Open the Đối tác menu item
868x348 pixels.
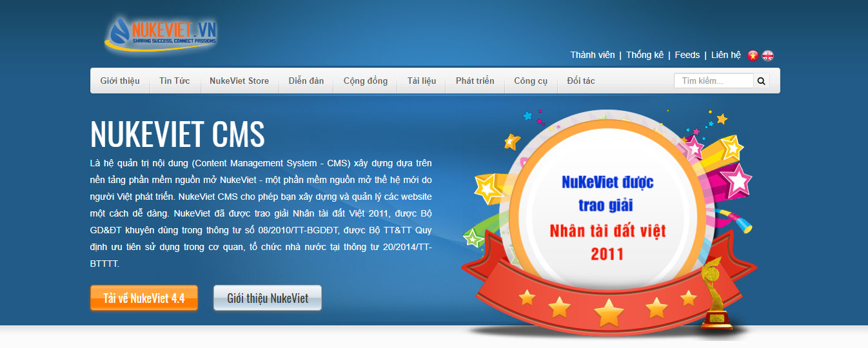pos(581,81)
